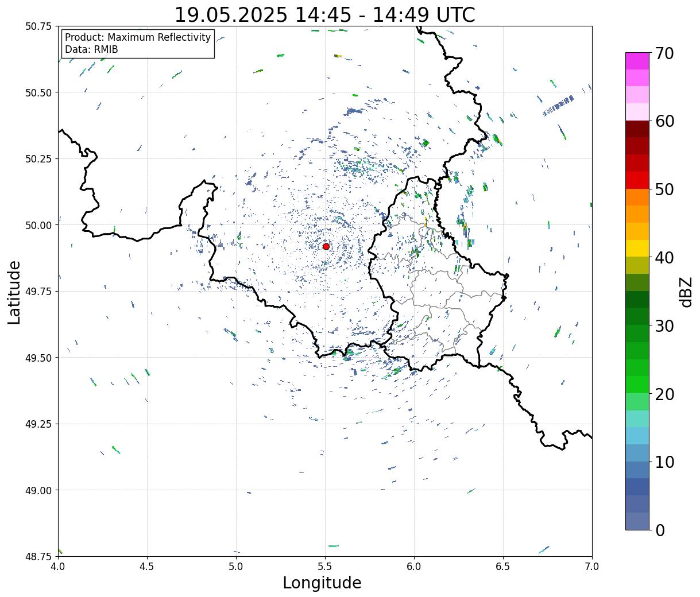Click the latitude tick label 48.75

pos(38,556)
